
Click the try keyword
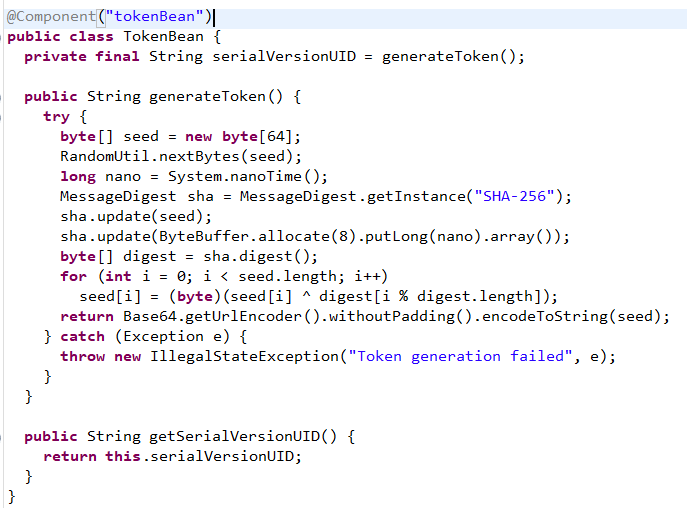[56, 117]
